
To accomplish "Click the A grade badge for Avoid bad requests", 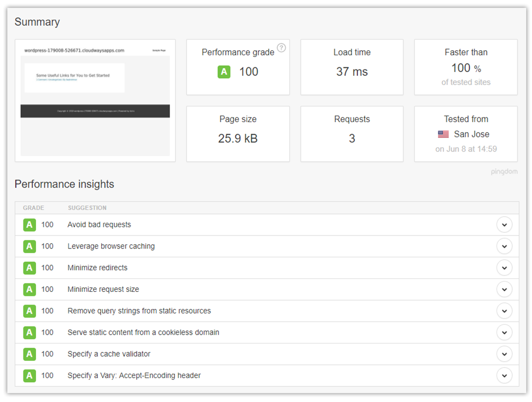I will click(30, 225).
